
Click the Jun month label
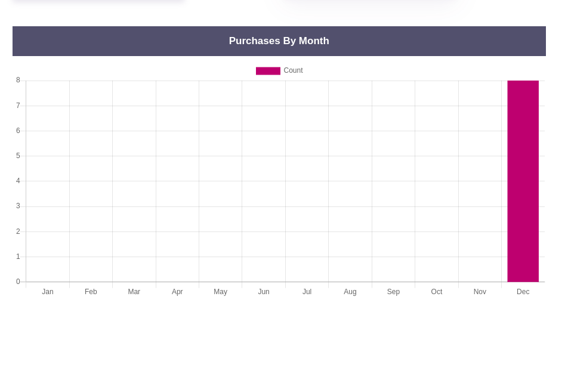click(x=264, y=292)
